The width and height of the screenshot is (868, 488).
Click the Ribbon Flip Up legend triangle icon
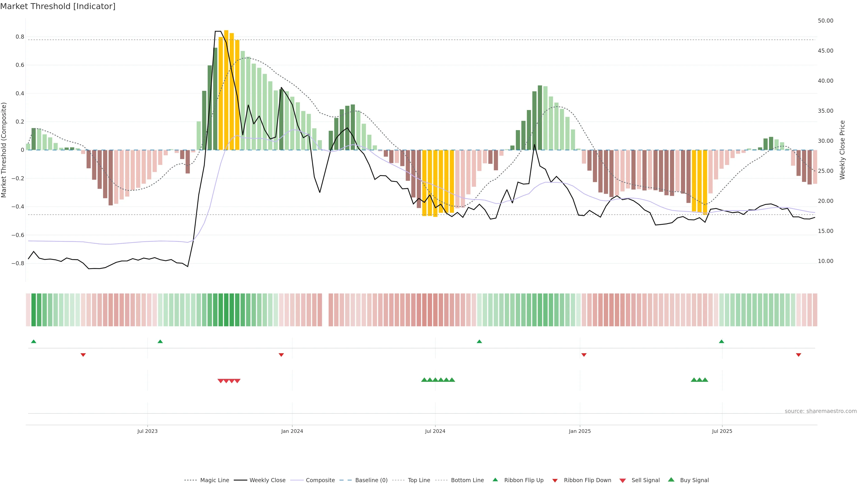[495, 480]
